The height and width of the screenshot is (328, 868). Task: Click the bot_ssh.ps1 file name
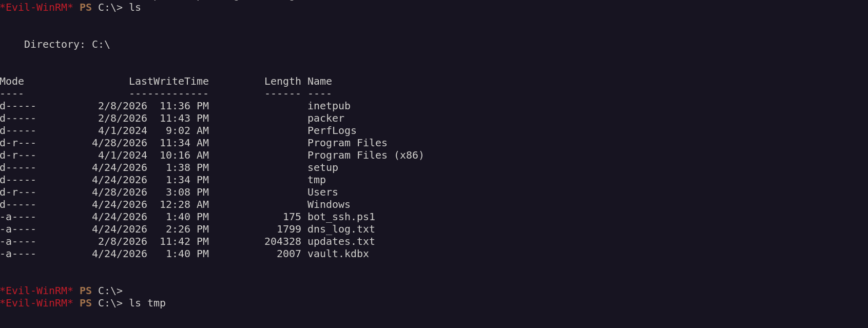tap(341, 217)
